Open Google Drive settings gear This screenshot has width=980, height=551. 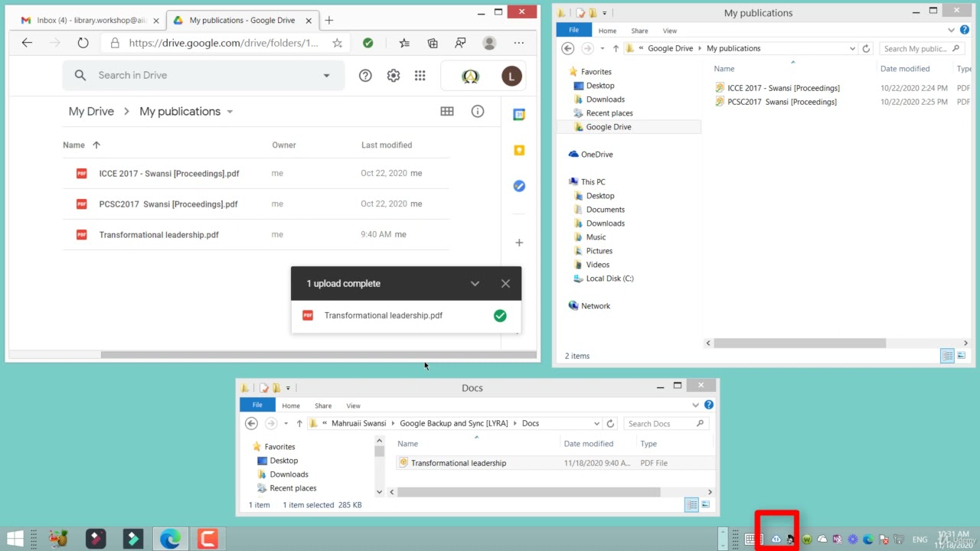[x=393, y=75]
